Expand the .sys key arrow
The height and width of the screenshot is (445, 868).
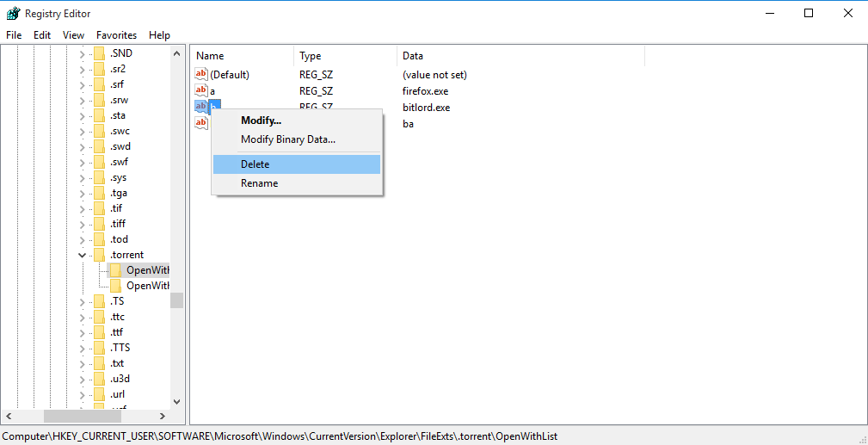click(x=83, y=178)
